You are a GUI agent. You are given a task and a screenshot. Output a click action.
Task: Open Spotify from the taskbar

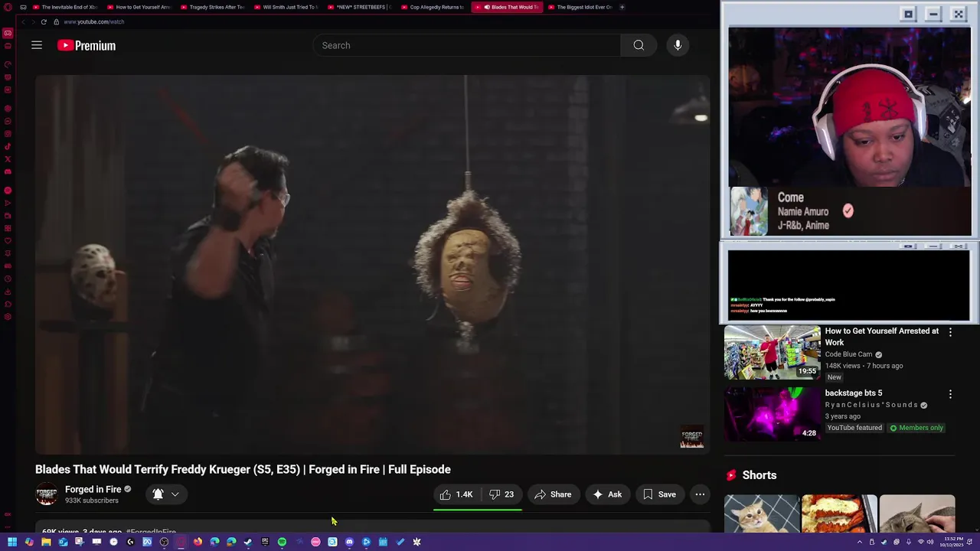coord(282,542)
